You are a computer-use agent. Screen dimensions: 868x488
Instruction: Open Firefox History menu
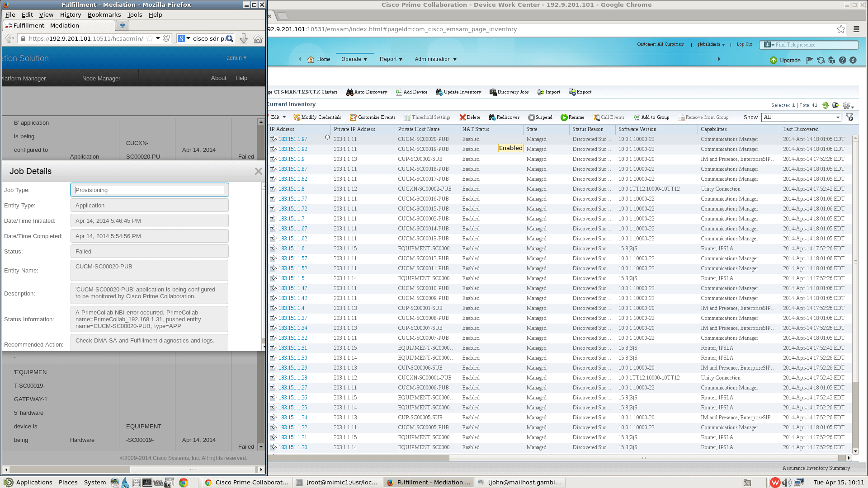(71, 14)
